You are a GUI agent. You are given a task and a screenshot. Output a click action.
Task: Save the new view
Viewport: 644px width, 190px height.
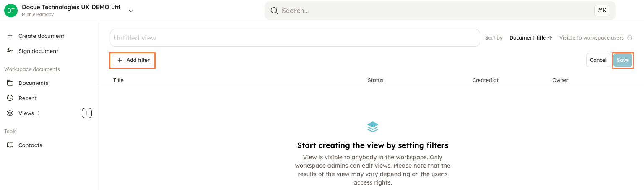[622, 60]
